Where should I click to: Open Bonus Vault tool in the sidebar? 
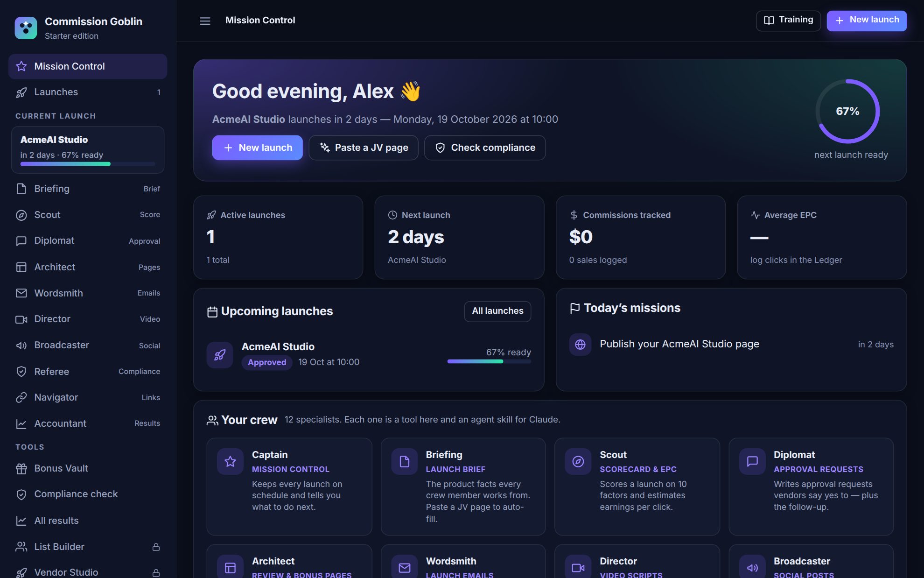pos(88,468)
